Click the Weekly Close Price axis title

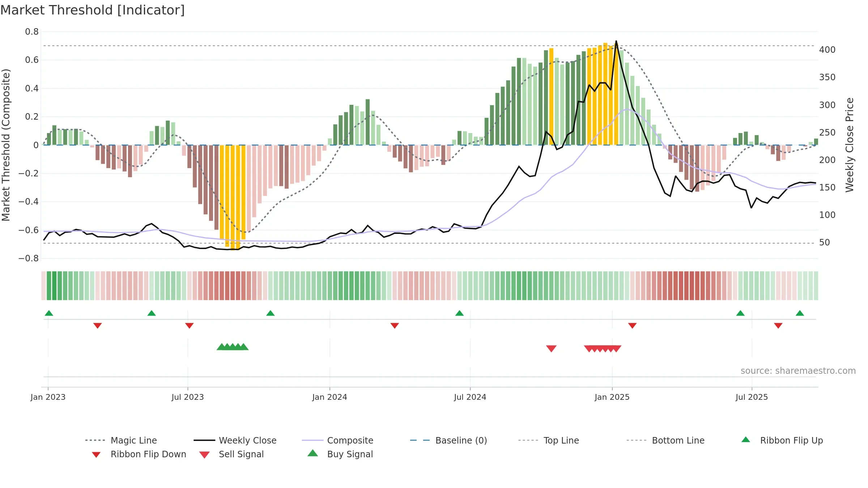click(x=850, y=145)
